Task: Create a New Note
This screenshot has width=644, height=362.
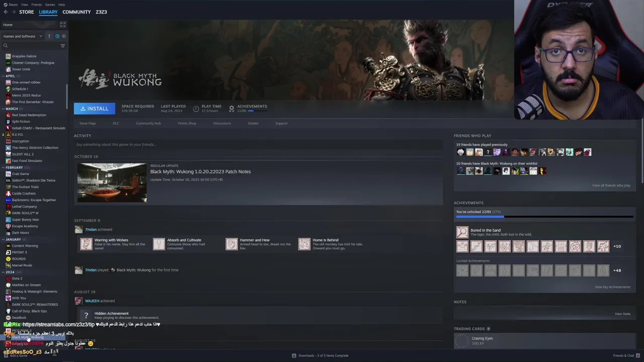Action: (622, 314)
